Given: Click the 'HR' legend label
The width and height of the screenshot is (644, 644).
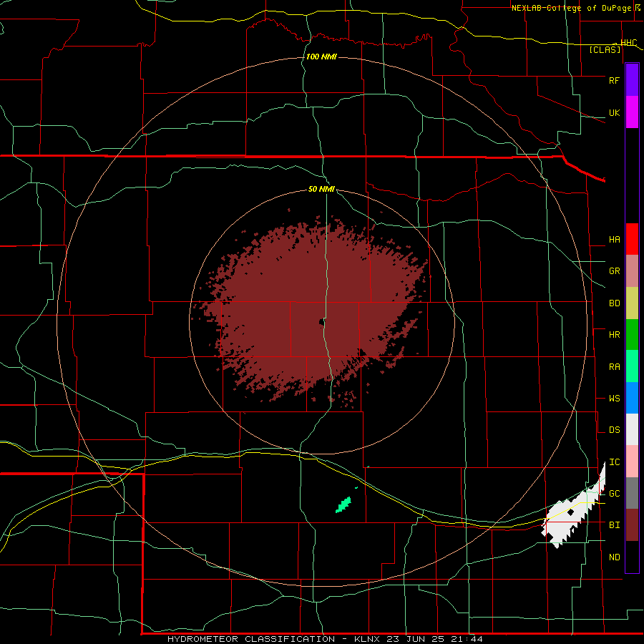Looking at the screenshot, I should (x=614, y=335).
